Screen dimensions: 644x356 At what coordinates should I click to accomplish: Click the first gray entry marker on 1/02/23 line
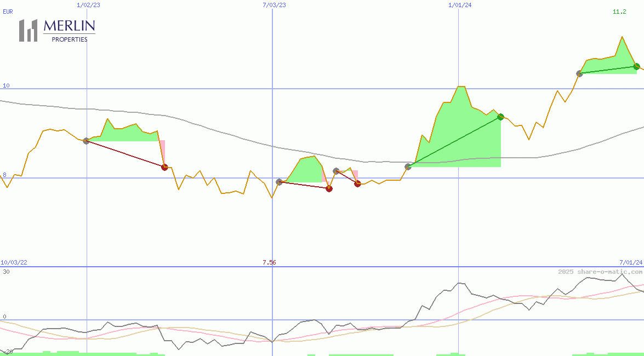[86, 141]
